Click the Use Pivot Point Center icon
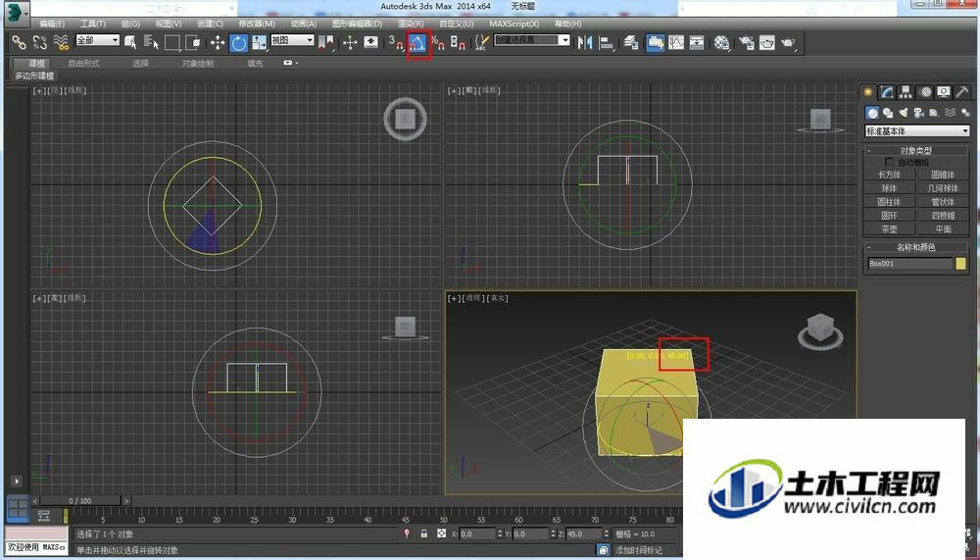The width and height of the screenshot is (980, 560). click(325, 42)
